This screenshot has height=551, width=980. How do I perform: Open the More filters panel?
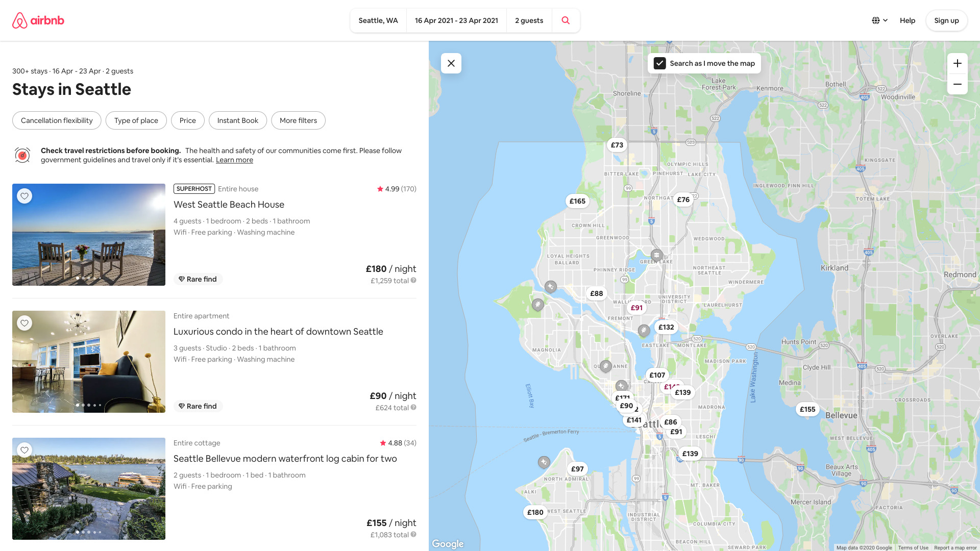[298, 120]
